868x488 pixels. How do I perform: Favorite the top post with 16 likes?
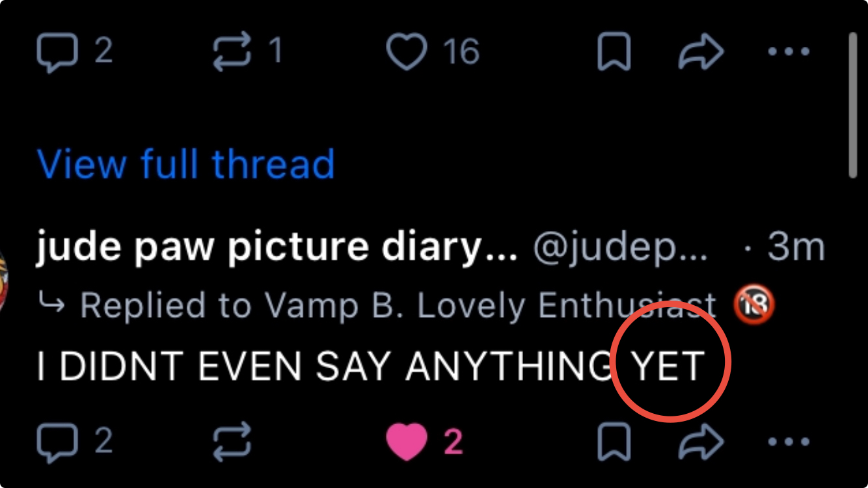pyautogui.click(x=407, y=52)
